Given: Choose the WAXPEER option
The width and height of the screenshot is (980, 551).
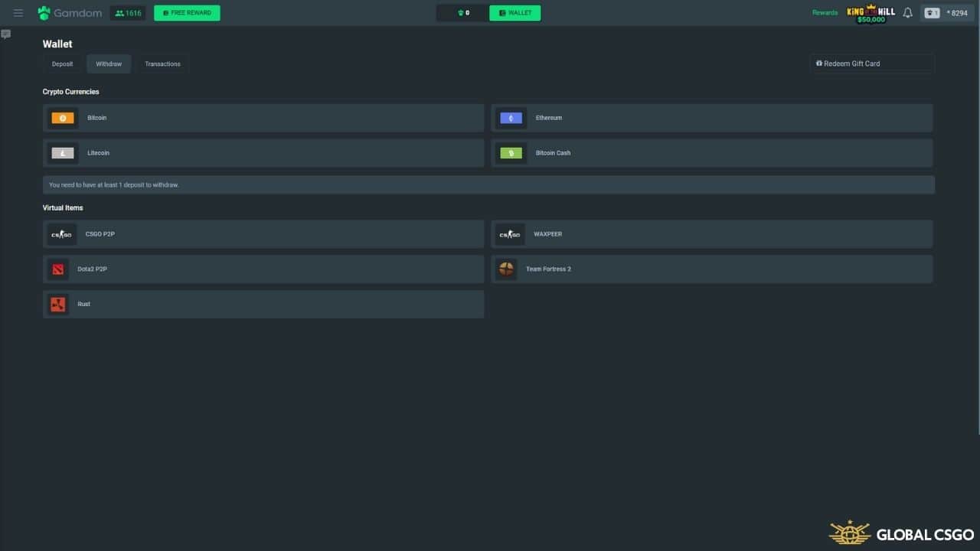Looking at the screenshot, I should coord(712,234).
